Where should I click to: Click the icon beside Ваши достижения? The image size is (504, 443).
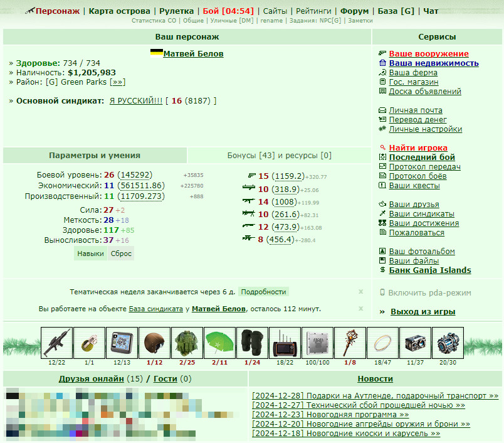pos(382,223)
